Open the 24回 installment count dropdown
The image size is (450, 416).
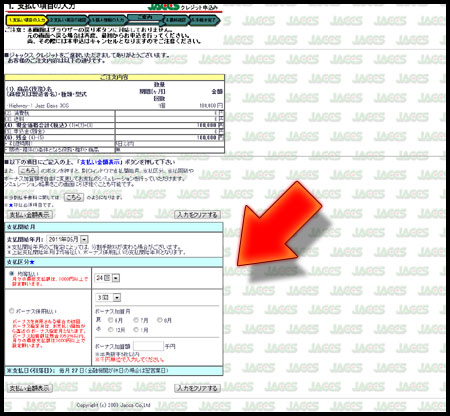coord(108,278)
